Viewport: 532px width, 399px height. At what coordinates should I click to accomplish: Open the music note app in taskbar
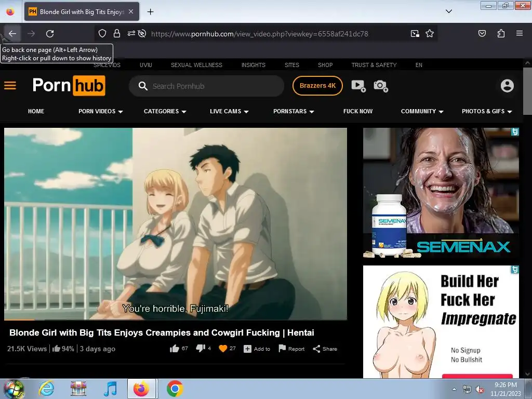[x=110, y=389]
